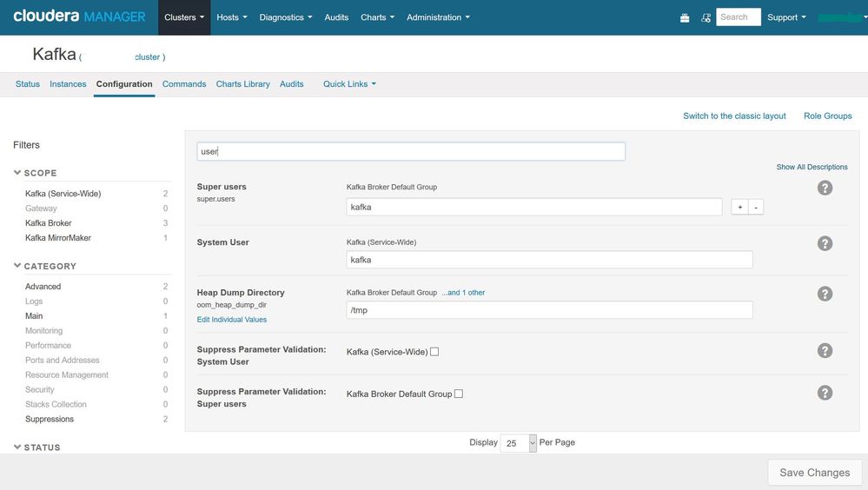Open the Role Groups link
Screen dimensions: 868x490
point(827,116)
